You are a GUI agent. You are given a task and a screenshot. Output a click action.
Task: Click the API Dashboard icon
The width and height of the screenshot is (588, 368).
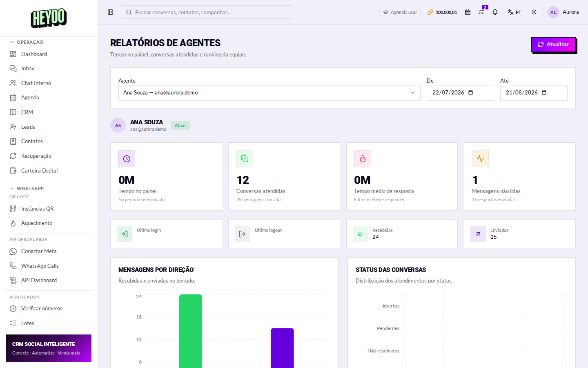click(13, 280)
